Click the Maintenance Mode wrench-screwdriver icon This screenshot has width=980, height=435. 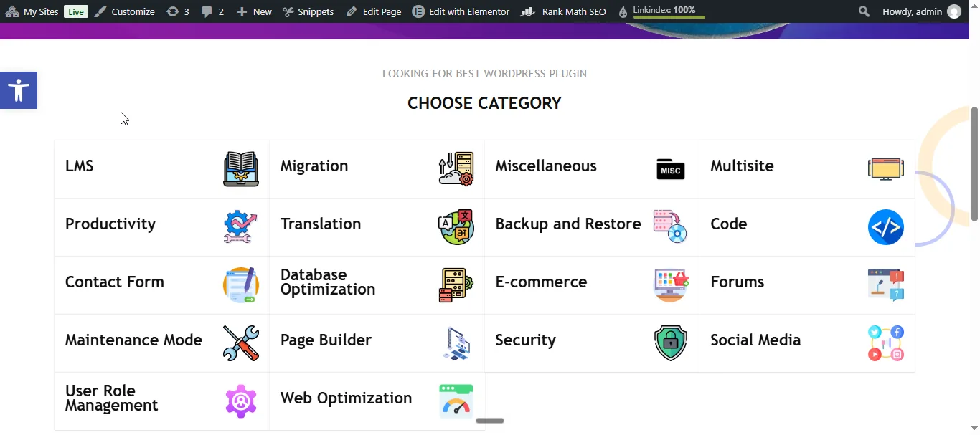click(240, 343)
